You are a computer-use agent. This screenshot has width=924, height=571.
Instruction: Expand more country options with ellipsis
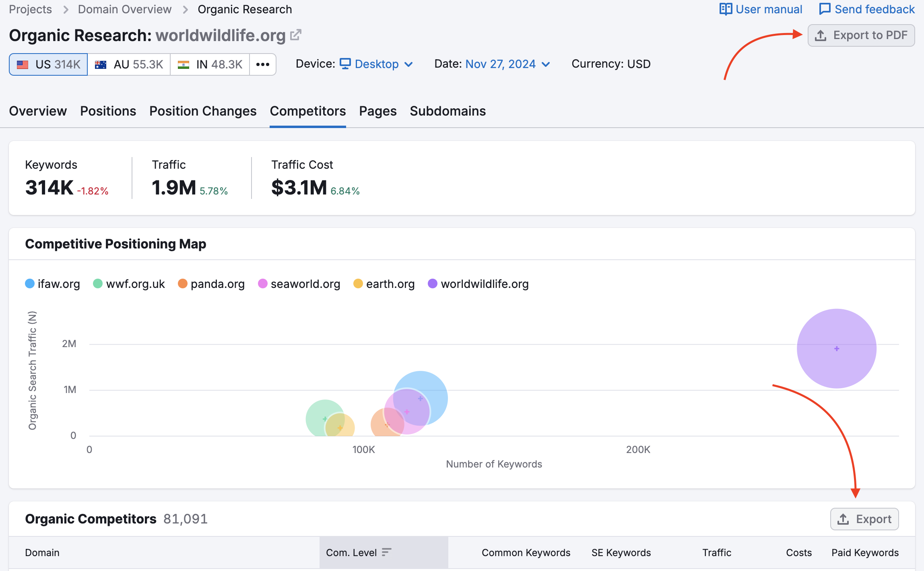(263, 64)
